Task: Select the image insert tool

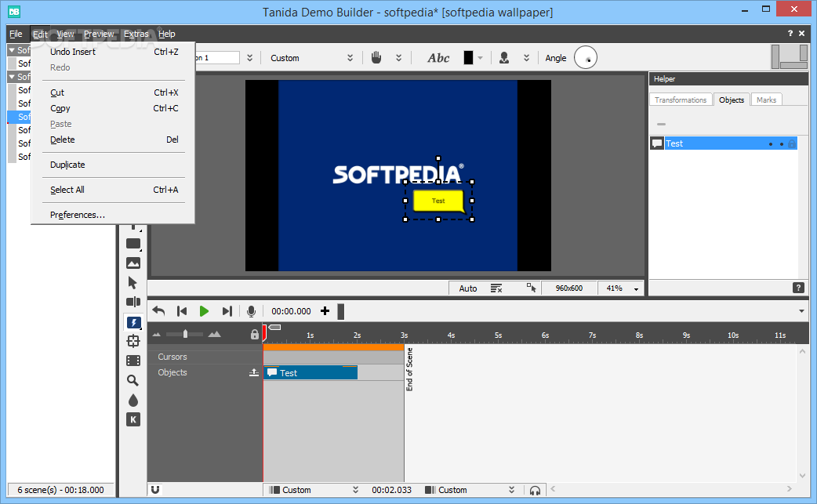Action: coord(133,263)
